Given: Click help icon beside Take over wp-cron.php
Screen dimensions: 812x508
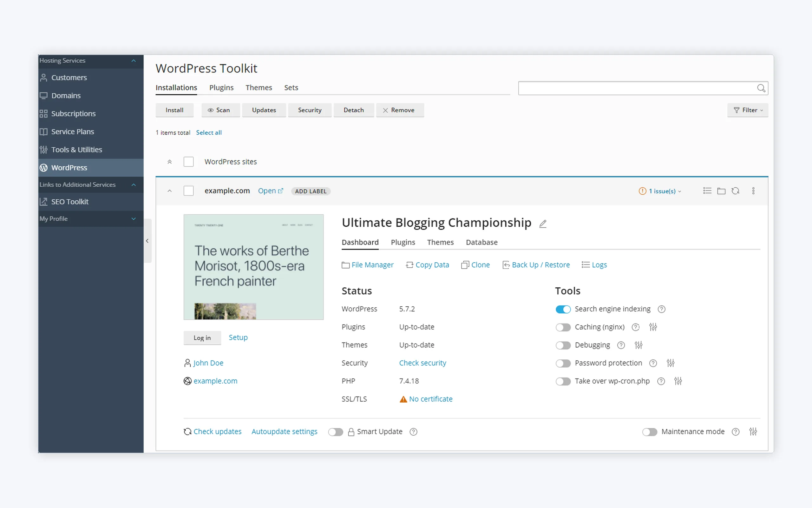Looking at the screenshot, I should (661, 381).
